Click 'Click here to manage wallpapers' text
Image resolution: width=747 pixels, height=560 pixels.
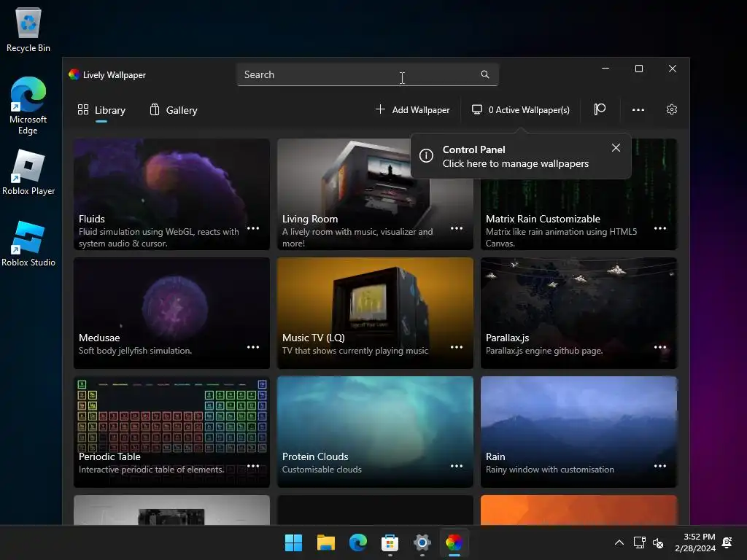pos(516,163)
